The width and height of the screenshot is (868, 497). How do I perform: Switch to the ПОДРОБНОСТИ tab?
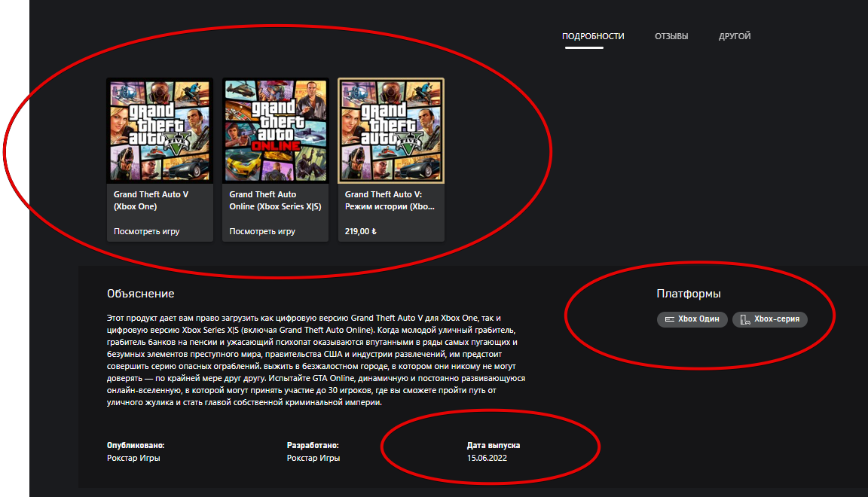tap(593, 36)
